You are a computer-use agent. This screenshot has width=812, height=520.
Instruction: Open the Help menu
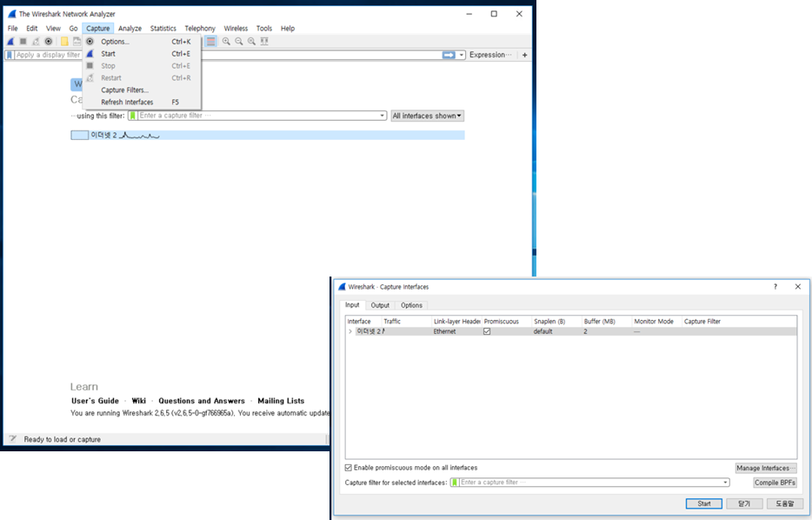click(x=288, y=29)
